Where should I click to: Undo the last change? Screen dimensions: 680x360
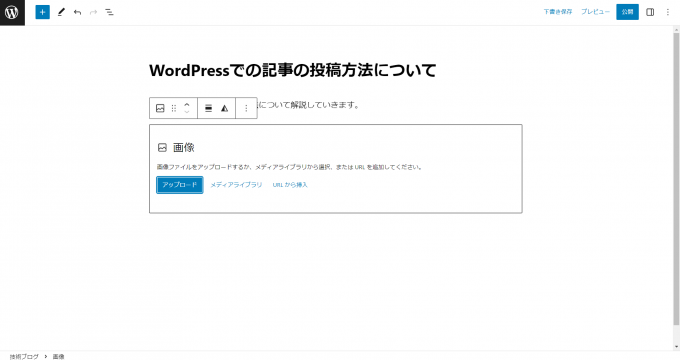(x=77, y=12)
